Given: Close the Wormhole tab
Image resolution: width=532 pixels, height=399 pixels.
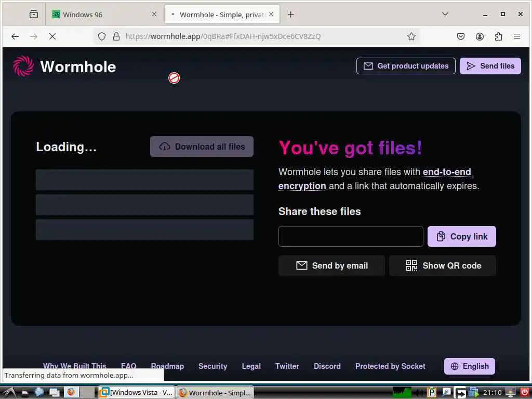Looking at the screenshot, I should pos(271,14).
